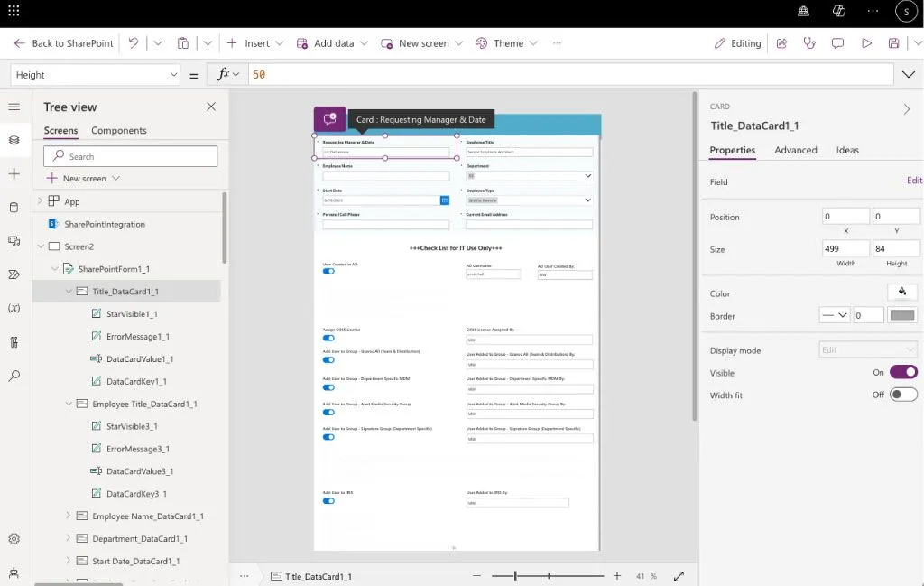Open the Theme dropdown
The height and width of the screenshot is (586, 924).
(x=508, y=42)
